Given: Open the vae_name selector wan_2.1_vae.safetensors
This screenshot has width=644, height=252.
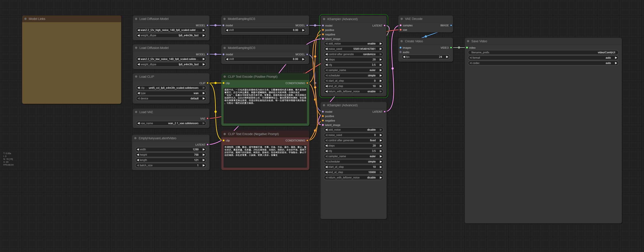Looking at the screenshot, I should [x=171, y=123].
